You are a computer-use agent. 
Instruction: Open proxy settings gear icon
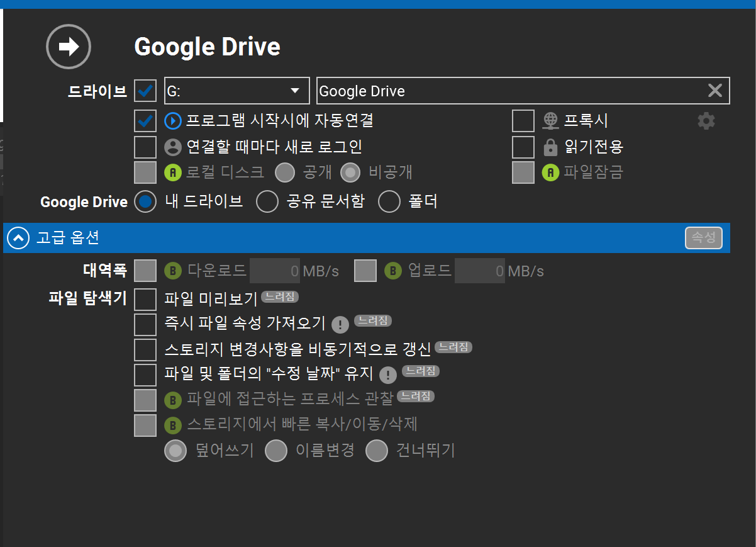[x=706, y=121]
